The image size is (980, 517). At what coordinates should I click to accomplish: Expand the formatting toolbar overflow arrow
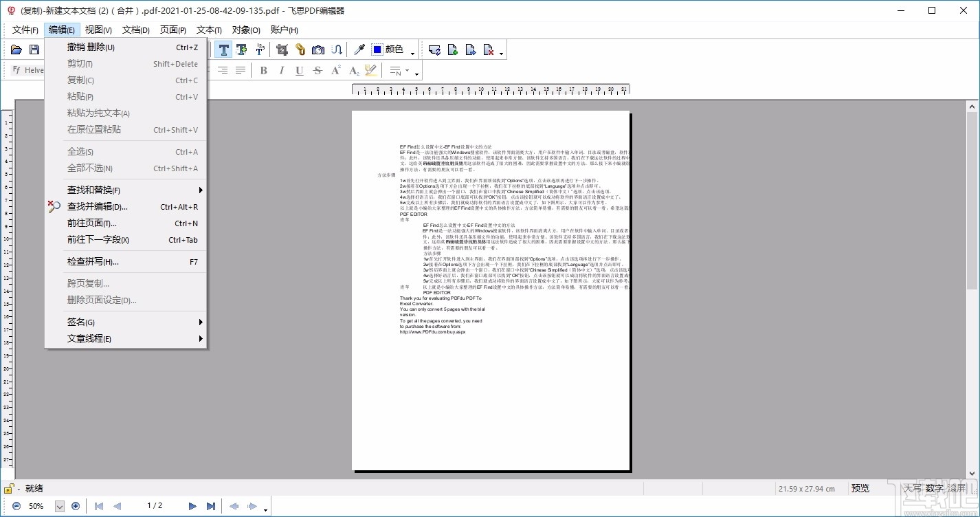416,74
